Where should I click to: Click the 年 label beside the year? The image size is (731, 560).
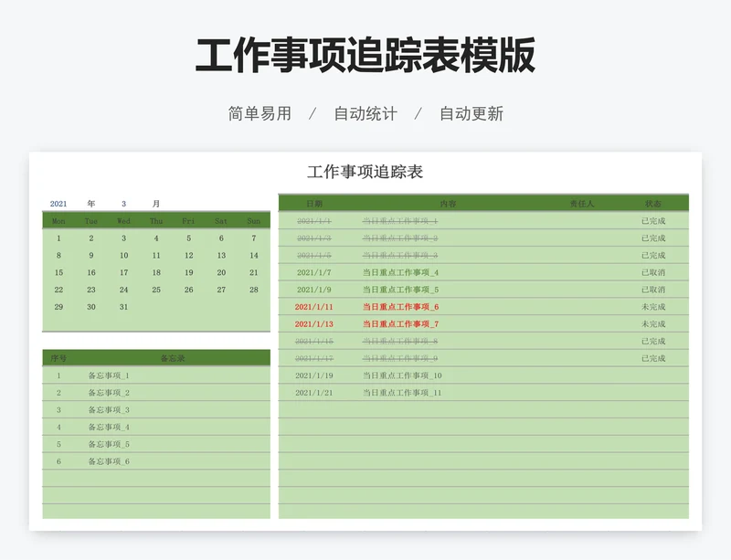(91, 204)
